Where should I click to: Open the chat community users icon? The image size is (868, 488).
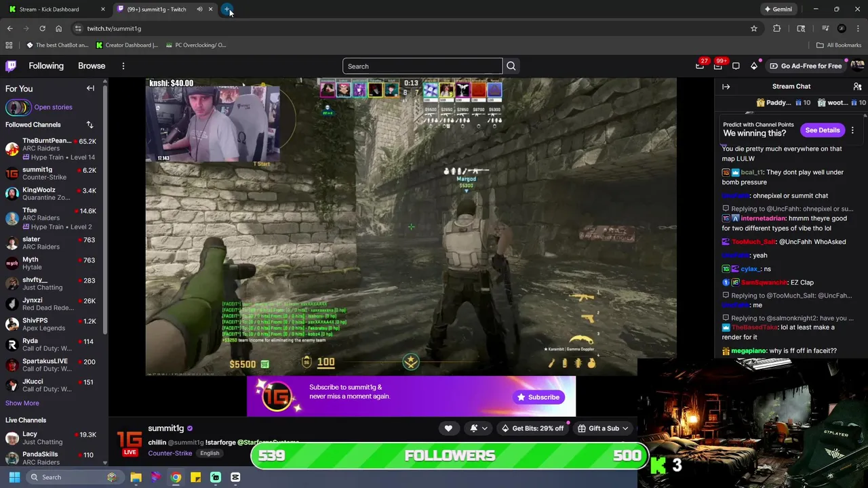coord(857,87)
